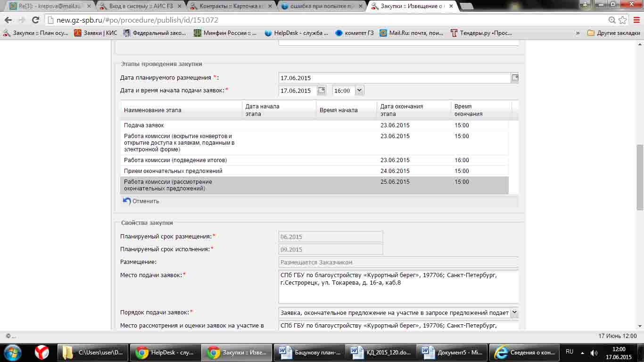Open the Заявки | КИС bookmark
644x362 pixels.
click(x=96, y=33)
